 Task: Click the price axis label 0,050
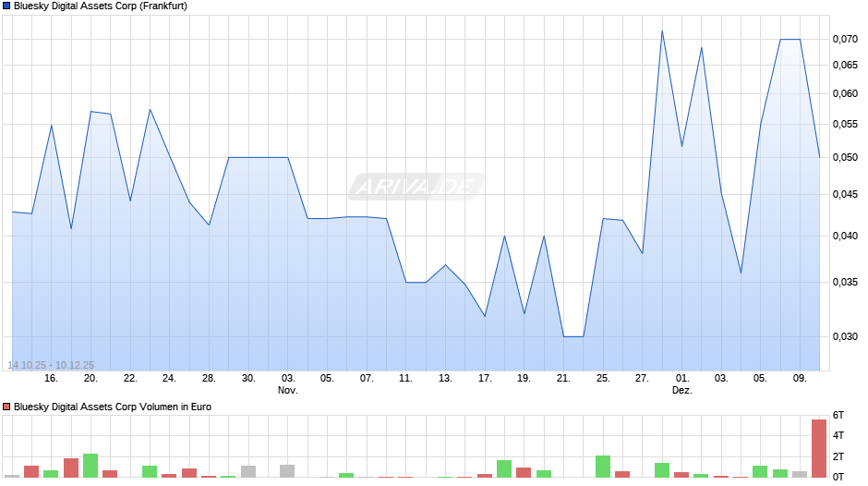pyautogui.click(x=845, y=157)
